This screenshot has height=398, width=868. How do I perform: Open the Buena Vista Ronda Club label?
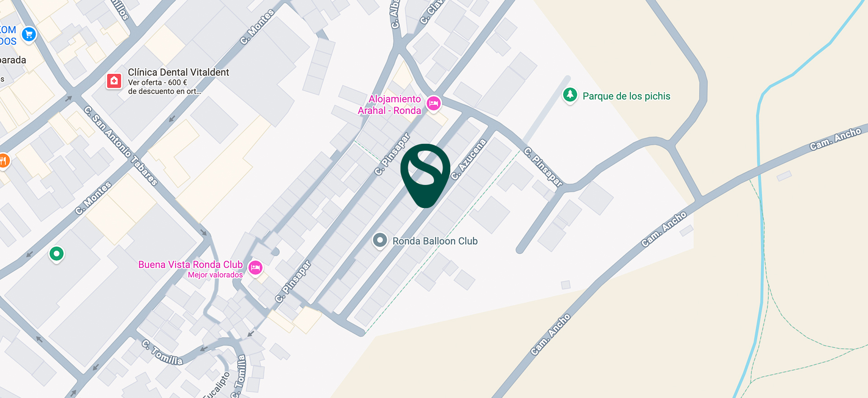190,265
